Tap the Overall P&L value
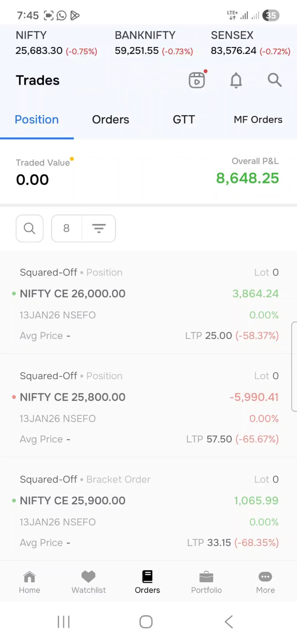Image resolution: width=297 pixels, height=644 pixels. 247,178
